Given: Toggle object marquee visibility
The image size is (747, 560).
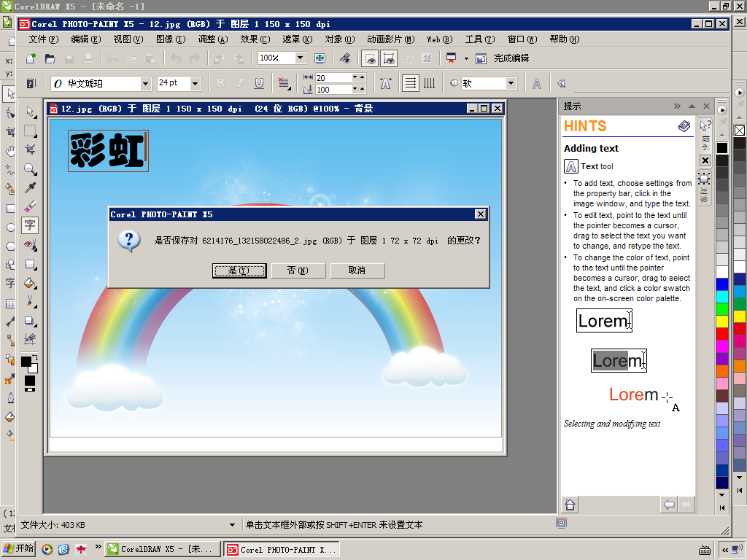Looking at the screenshot, I should pos(389,58).
